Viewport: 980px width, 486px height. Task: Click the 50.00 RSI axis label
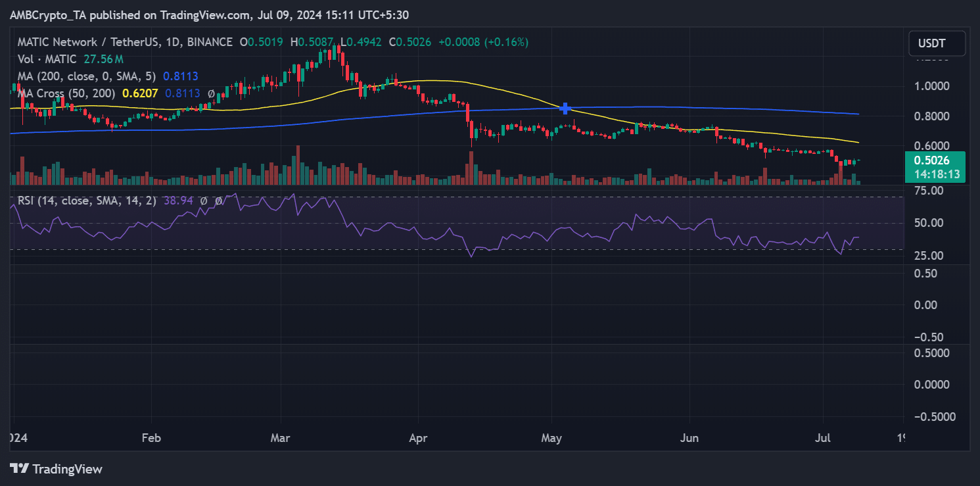[927, 223]
